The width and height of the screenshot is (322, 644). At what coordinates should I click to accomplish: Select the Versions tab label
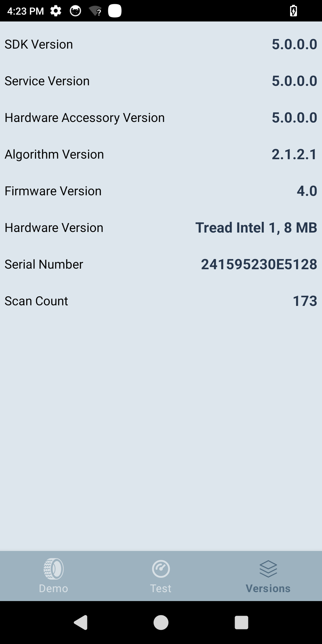pos(268,589)
